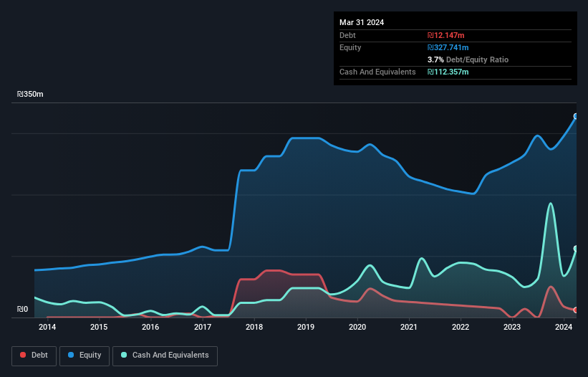This screenshot has height=377, width=588.
Task: Click the 2024 x-axis label
Action: click(x=564, y=327)
